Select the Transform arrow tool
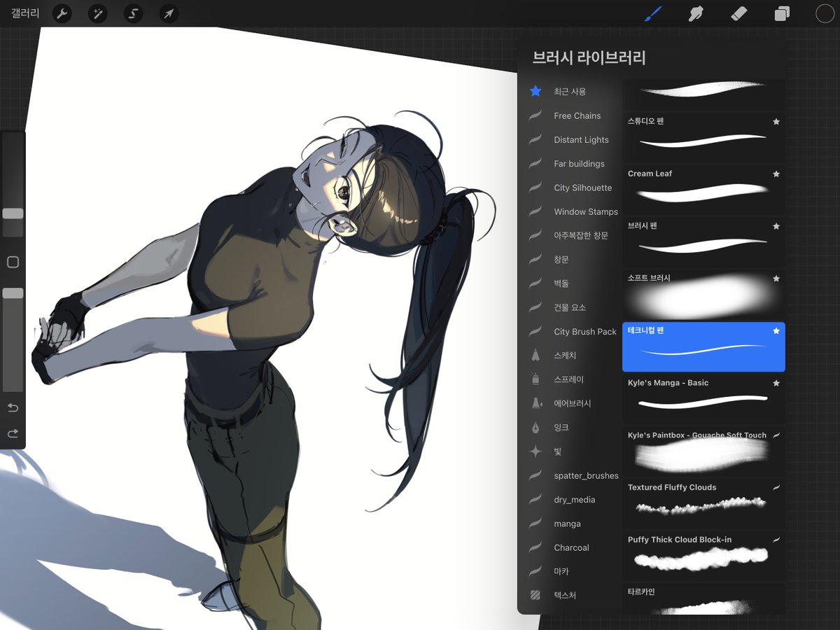 point(168,13)
